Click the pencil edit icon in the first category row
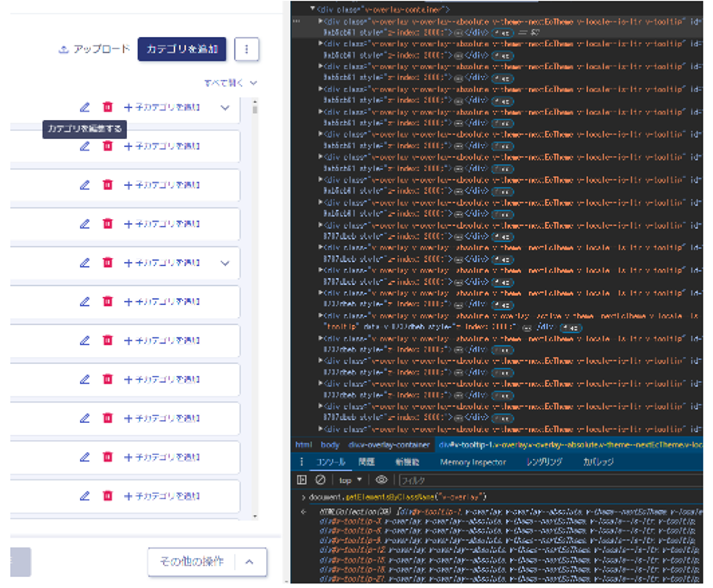Screen dimensions: 713x588 tap(85, 107)
